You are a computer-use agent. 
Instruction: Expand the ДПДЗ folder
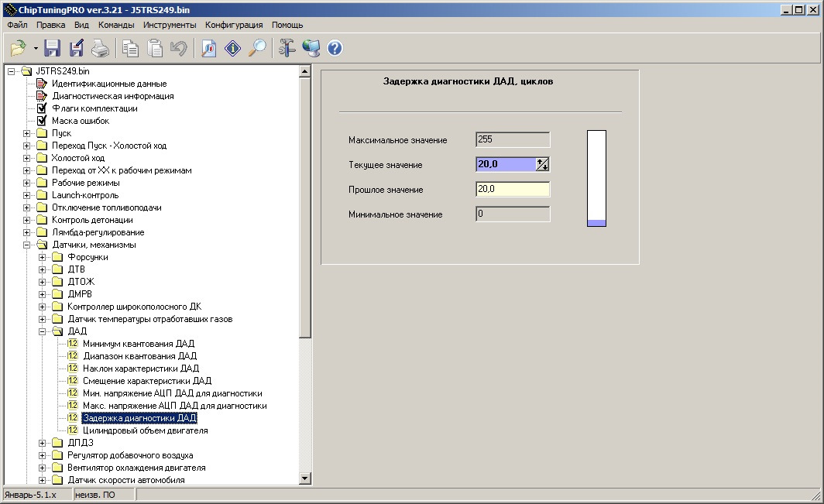pyautogui.click(x=43, y=443)
